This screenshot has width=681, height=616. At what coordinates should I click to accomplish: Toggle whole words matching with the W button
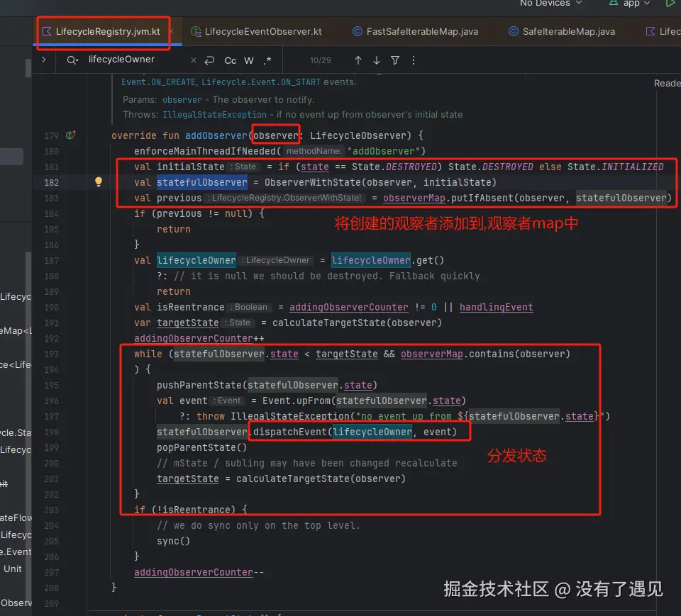click(x=248, y=60)
